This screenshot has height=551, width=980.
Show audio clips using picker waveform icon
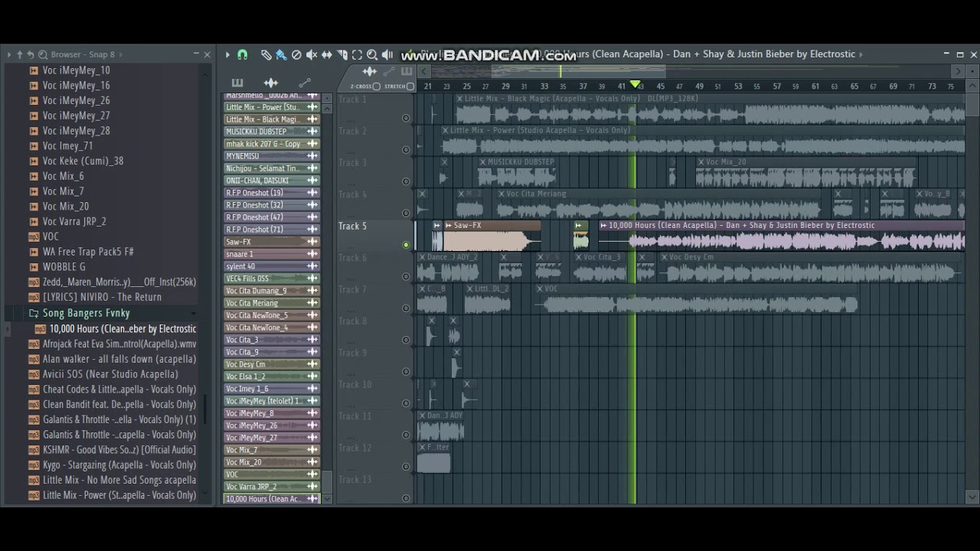coord(271,83)
